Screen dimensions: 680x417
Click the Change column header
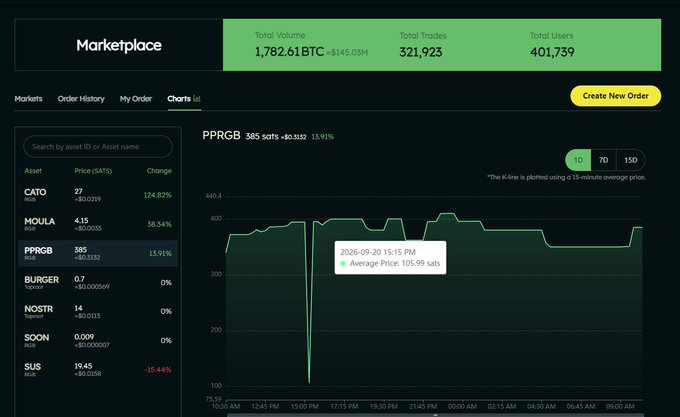tap(159, 171)
